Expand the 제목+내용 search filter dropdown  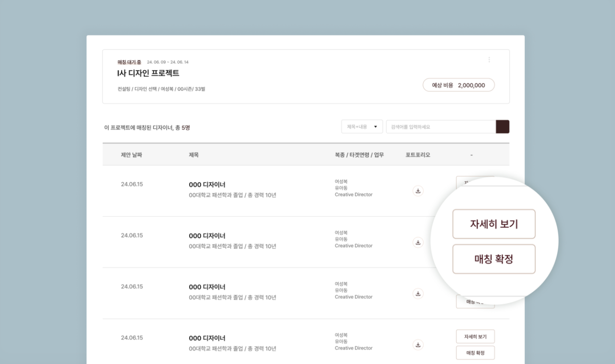(362, 127)
